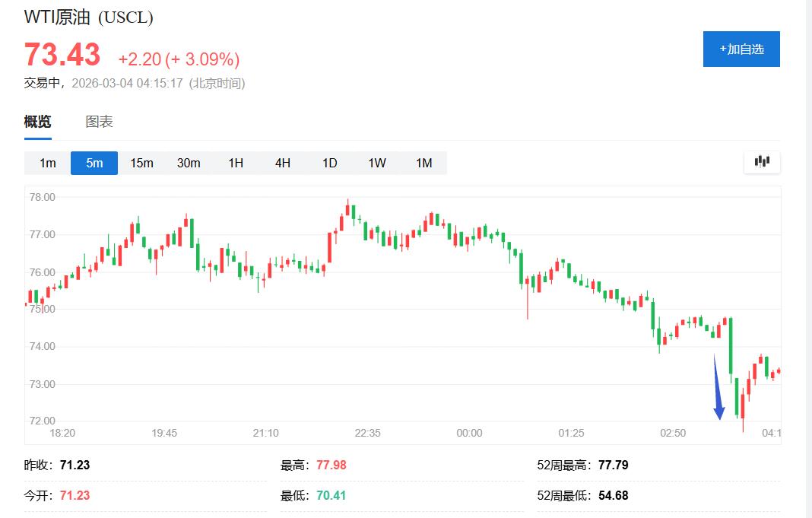Viewport: 812px width, 518px height.
Task: Click the current price 73.43
Action: [62, 55]
